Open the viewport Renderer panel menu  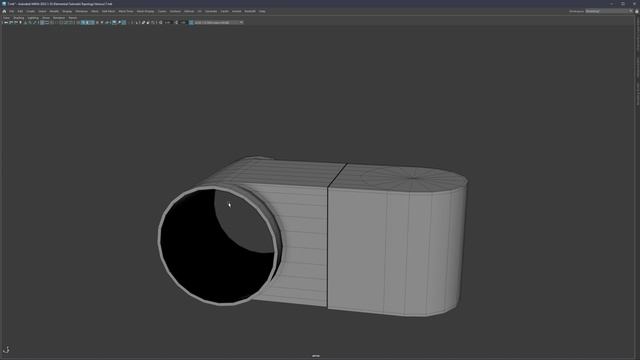tap(59, 18)
